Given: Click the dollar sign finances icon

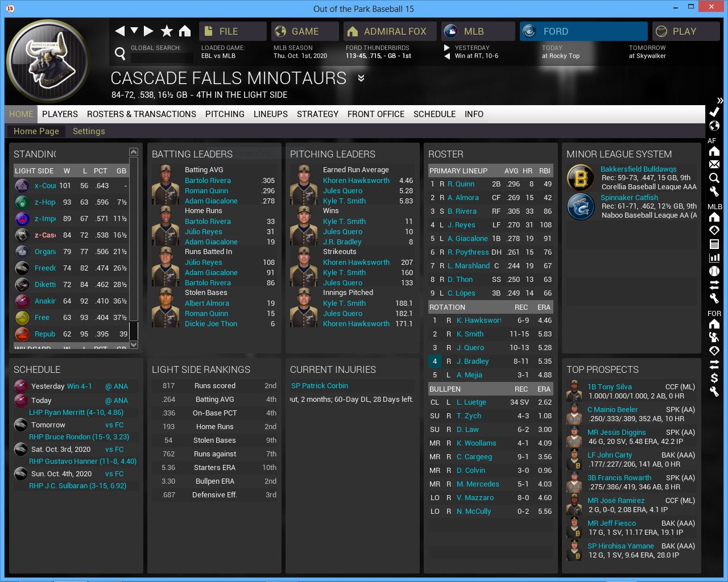Looking at the screenshot, I should pyautogui.click(x=714, y=378).
